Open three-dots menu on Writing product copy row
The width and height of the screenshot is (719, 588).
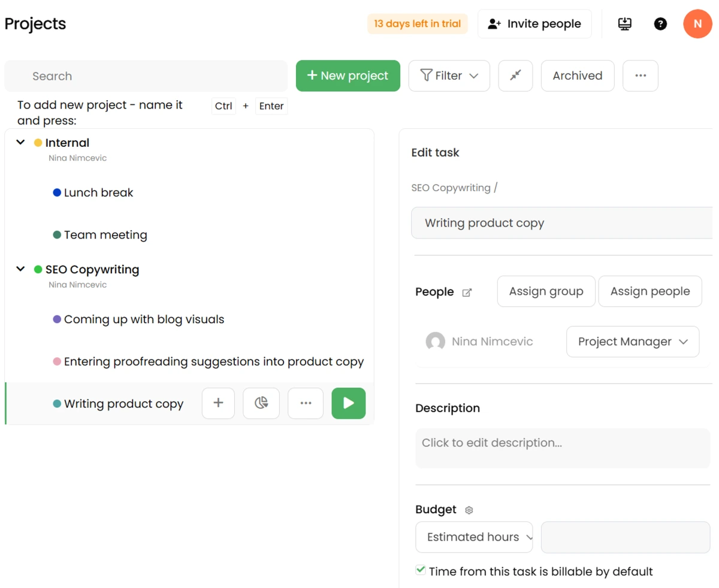(306, 403)
